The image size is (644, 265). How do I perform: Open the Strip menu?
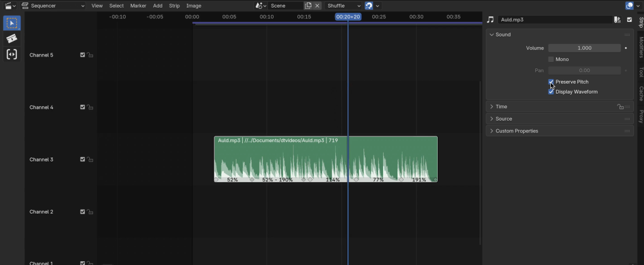[x=174, y=6]
